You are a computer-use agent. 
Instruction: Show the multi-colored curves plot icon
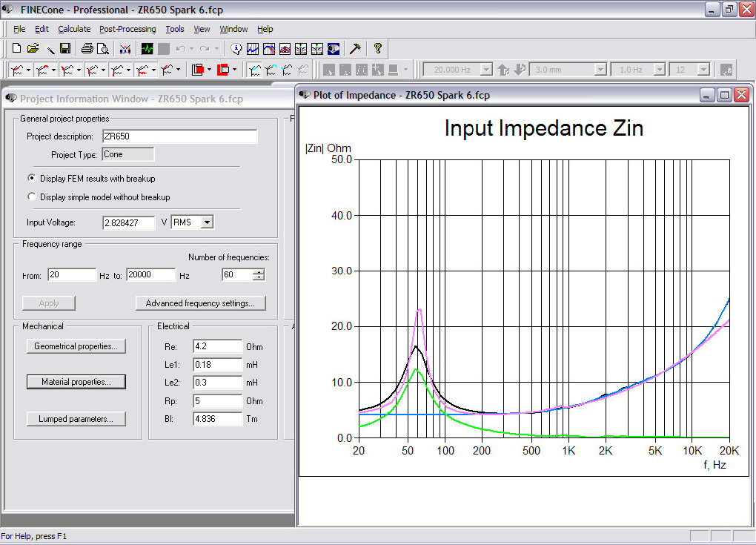pos(268,48)
